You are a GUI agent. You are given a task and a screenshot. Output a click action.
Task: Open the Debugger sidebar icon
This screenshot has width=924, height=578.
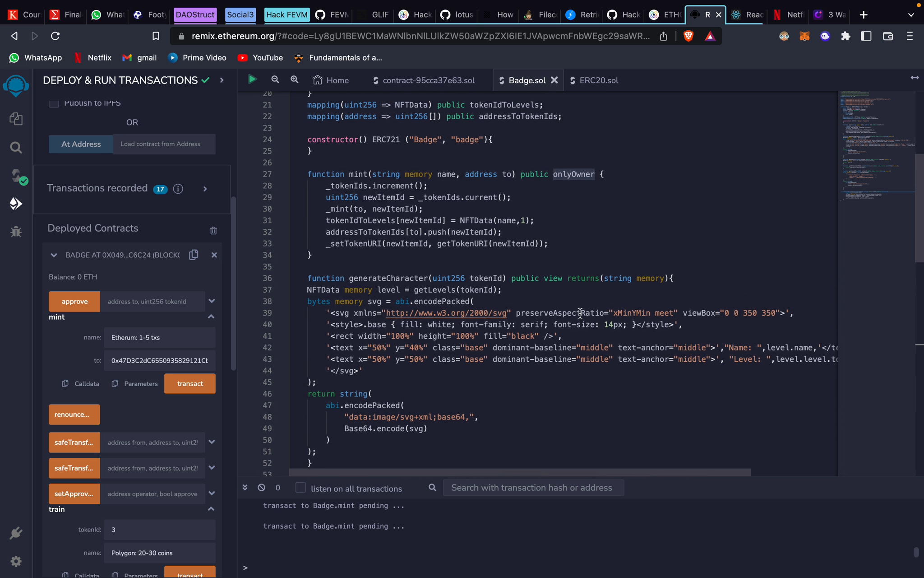click(16, 232)
